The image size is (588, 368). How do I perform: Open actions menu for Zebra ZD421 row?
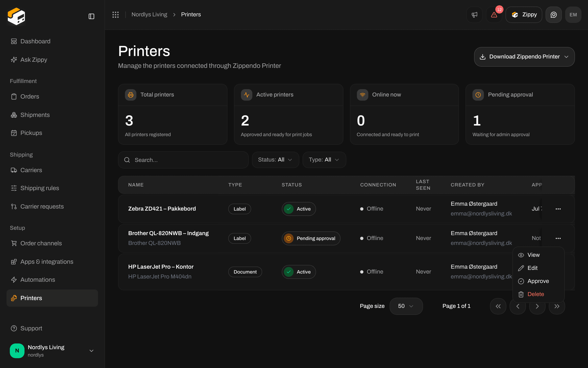click(x=558, y=209)
